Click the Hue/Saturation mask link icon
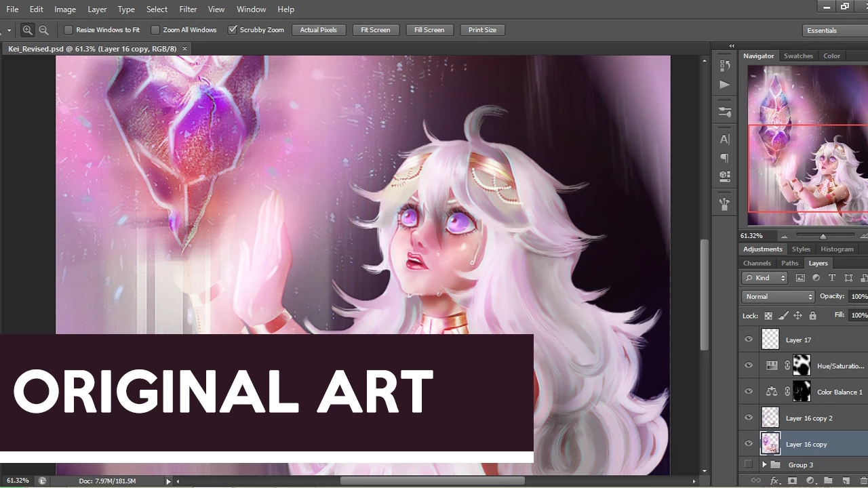 point(787,365)
